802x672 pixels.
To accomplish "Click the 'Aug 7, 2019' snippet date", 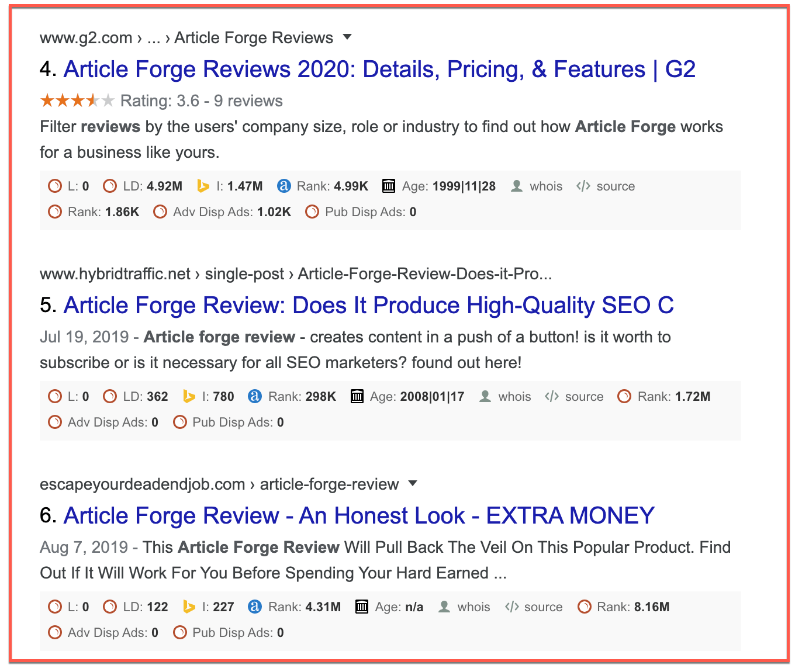I will [x=84, y=548].
